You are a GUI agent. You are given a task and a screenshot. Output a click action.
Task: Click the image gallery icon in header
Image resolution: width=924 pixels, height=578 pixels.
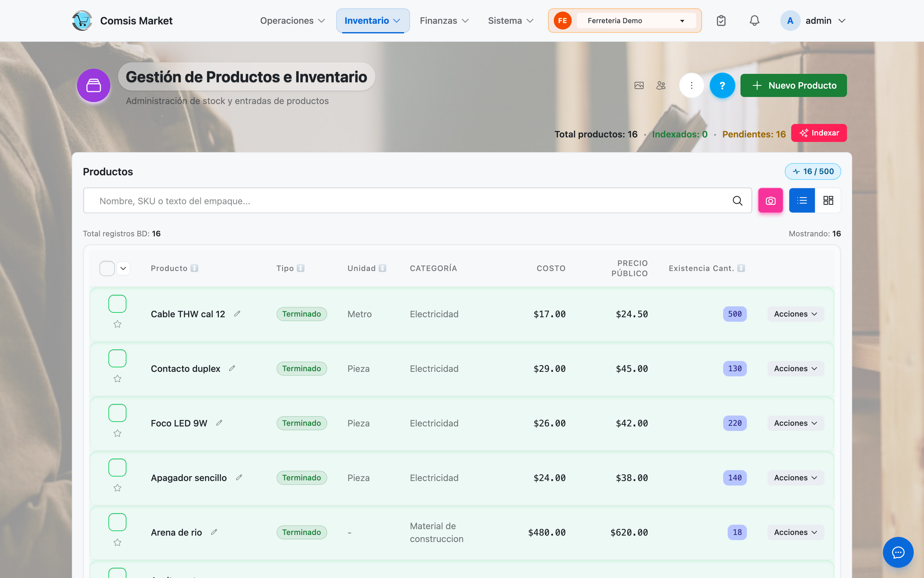639,86
